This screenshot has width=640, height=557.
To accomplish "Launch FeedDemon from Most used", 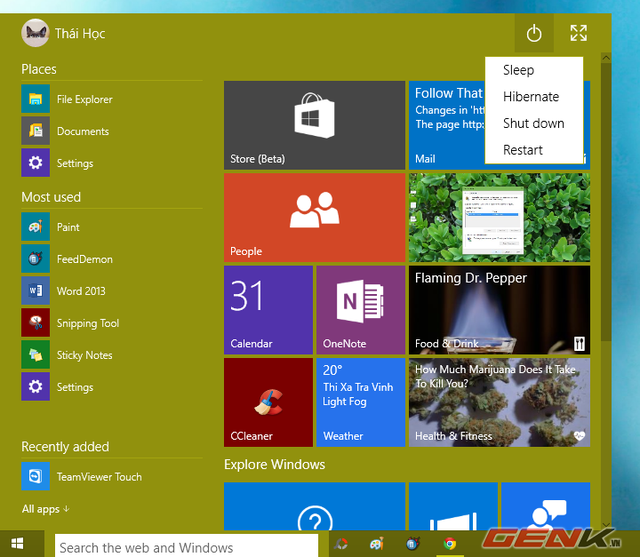I will click(x=111, y=259).
